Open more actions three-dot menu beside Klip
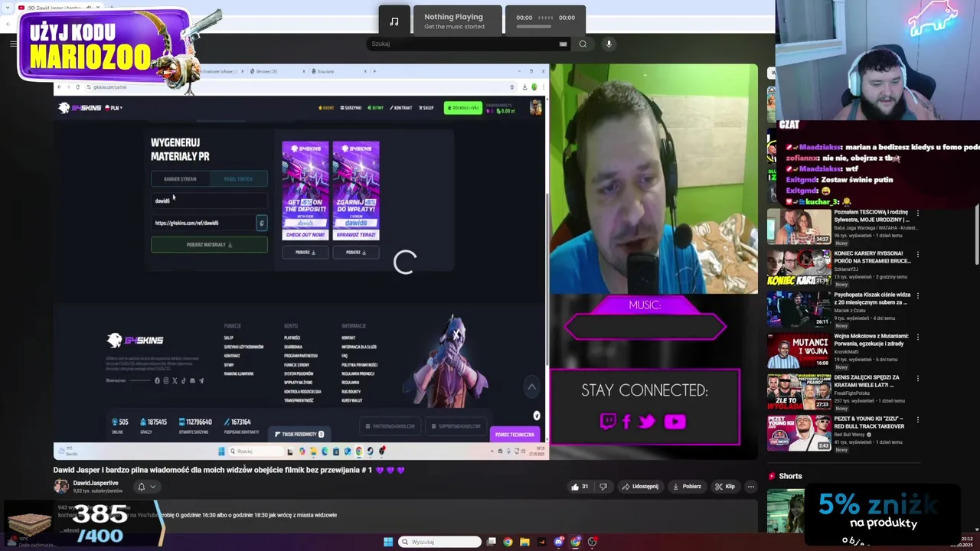The width and height of the screenshot is (980, 551). [x=750, y=486]
